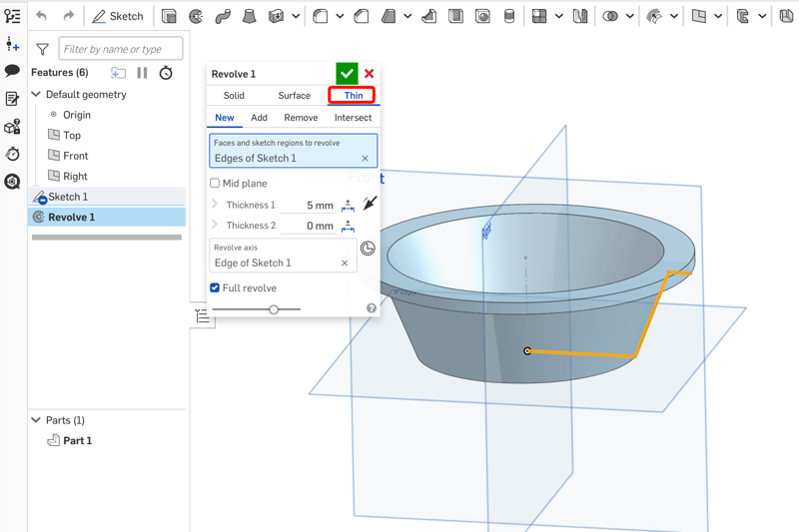Enable the Mid plane checkbox

click(215, 184)
